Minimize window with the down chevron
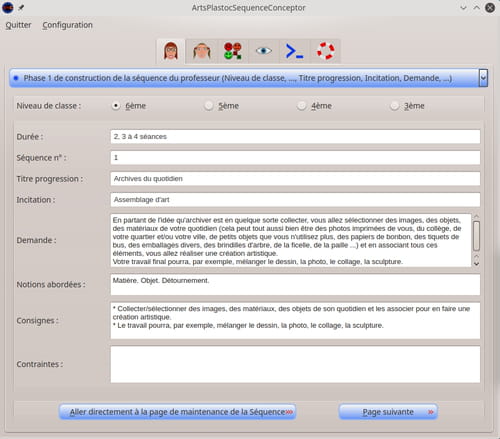The image size is (500, 439). tap(463, 8)
